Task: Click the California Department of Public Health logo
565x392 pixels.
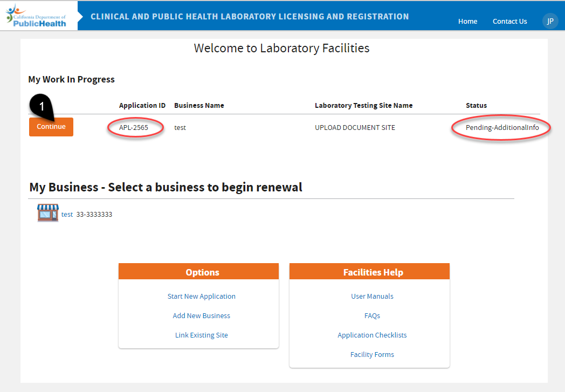Action: click(x=37, y=16)
